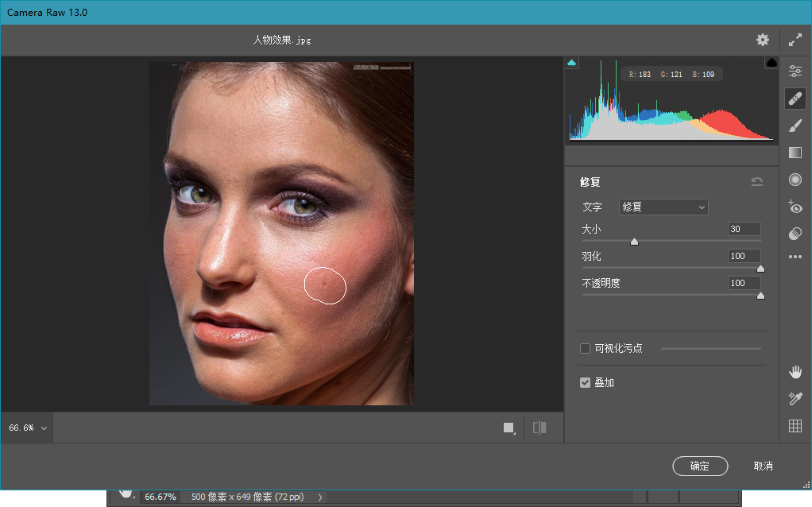Select the Graduated Filter tool
This screenshot has height=507, width=812.
pos(795,153)
